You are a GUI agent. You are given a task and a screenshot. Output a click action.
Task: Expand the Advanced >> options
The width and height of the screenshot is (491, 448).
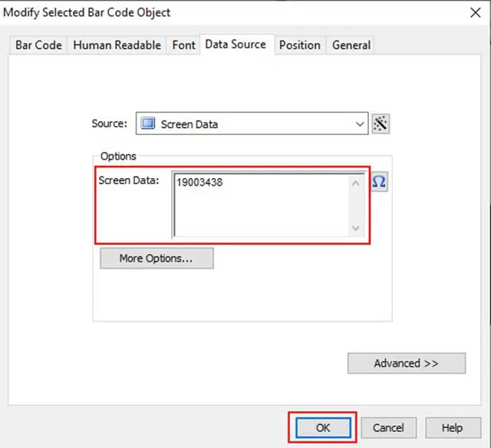point(406,363)
